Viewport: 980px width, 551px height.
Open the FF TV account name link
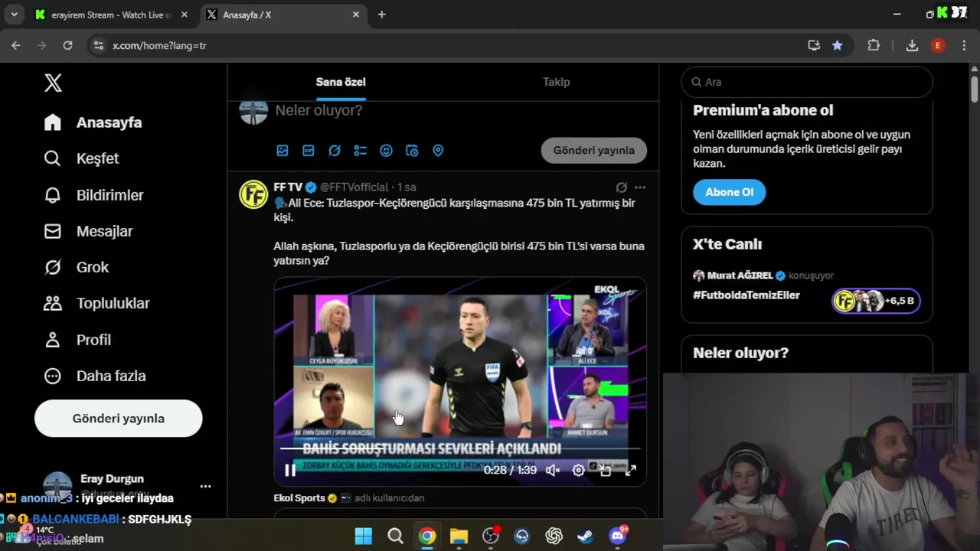coord(288,187)
